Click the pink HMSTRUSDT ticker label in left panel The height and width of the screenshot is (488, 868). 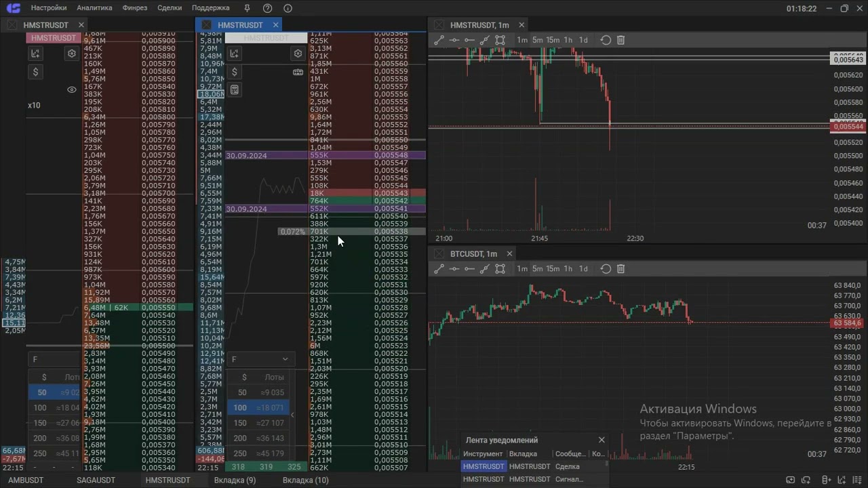point(54,38)
